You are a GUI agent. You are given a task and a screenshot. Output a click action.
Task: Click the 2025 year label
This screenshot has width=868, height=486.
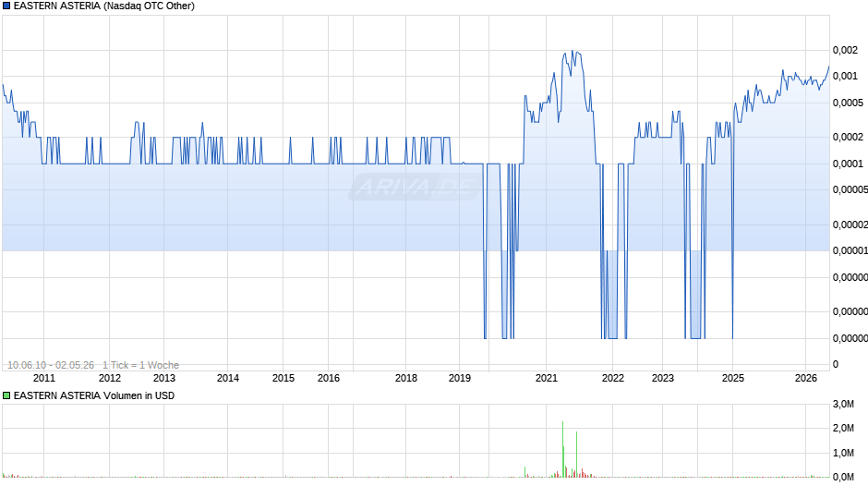733,378
